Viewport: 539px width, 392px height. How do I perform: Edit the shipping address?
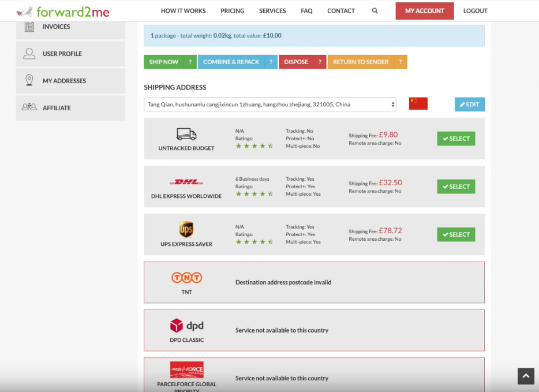(469, 104)
